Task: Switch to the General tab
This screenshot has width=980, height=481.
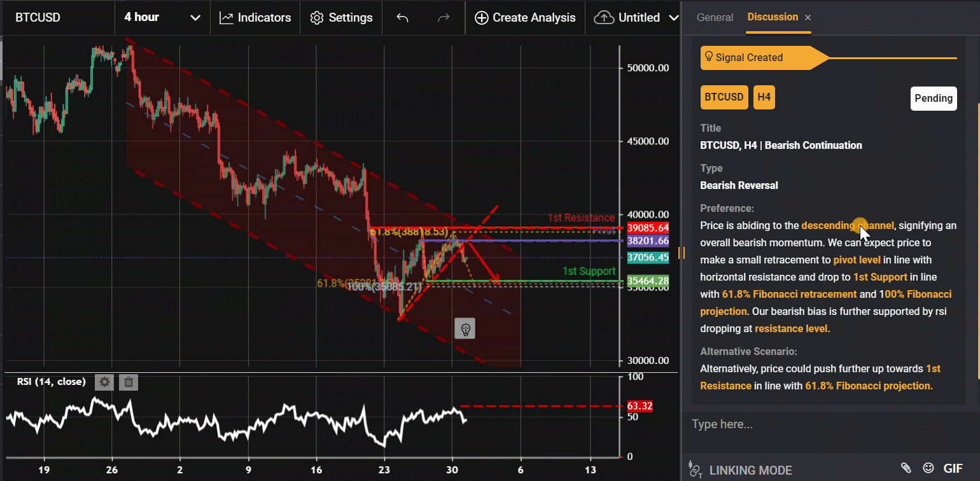Action: point(715,17)
